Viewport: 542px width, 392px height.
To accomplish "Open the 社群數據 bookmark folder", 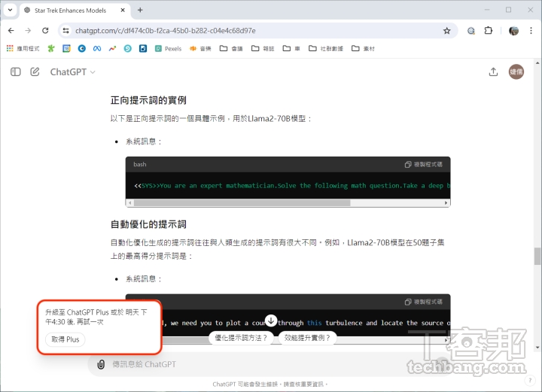I will pyautogui.click(x=326, y=49).
